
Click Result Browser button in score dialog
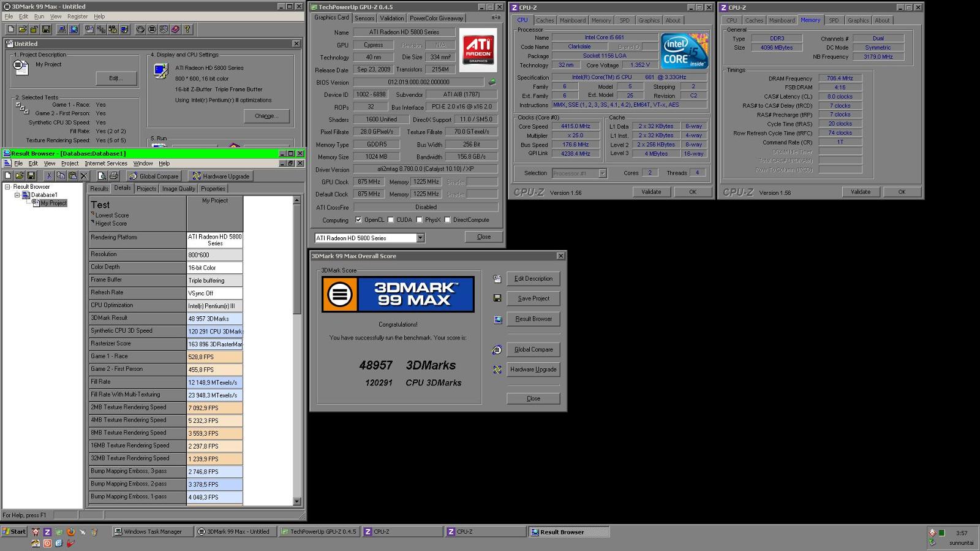pyautogui.click(x=533, y=319)
